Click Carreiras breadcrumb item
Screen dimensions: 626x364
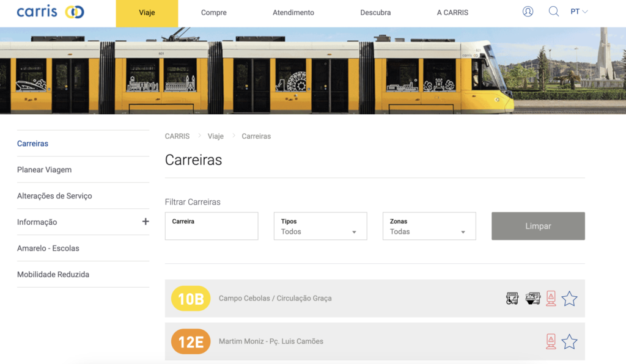[256, 136]
